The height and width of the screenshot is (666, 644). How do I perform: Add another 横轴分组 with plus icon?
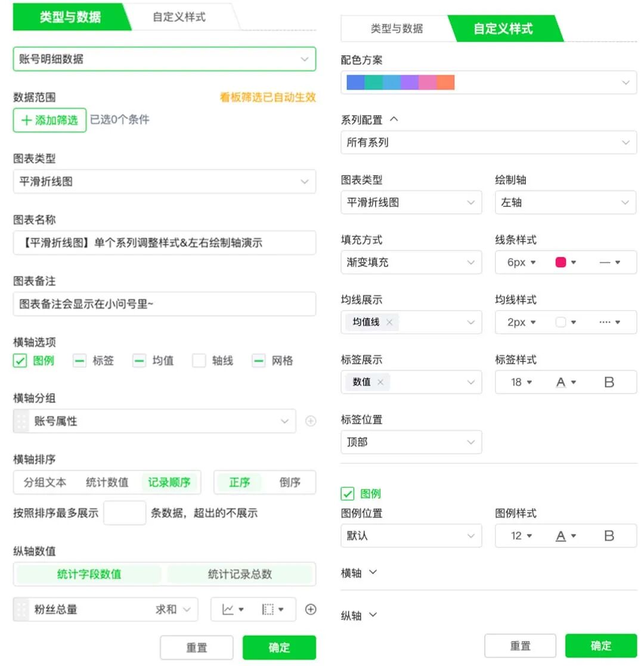311,421
